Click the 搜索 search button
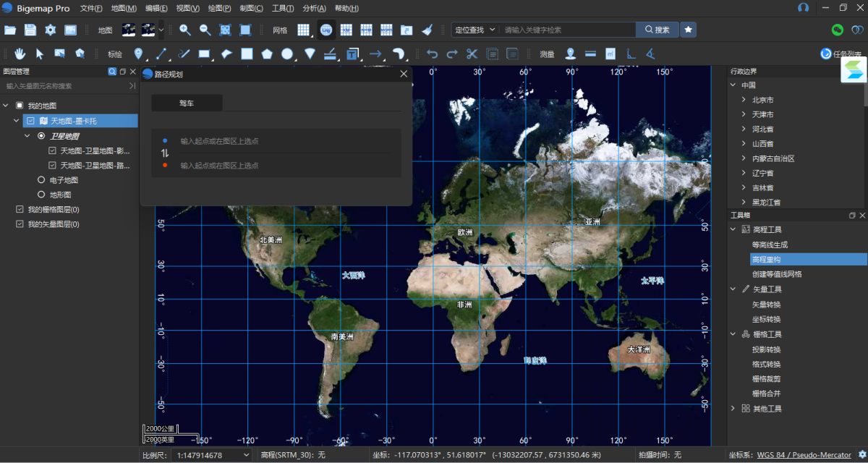 point(657,30)
